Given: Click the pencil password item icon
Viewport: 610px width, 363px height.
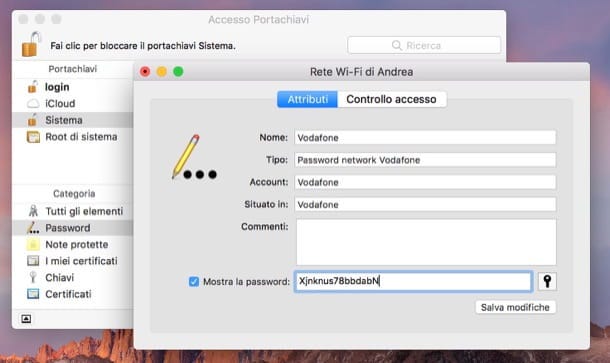Looking at the screenshot, I should click(x=194, y=157).
